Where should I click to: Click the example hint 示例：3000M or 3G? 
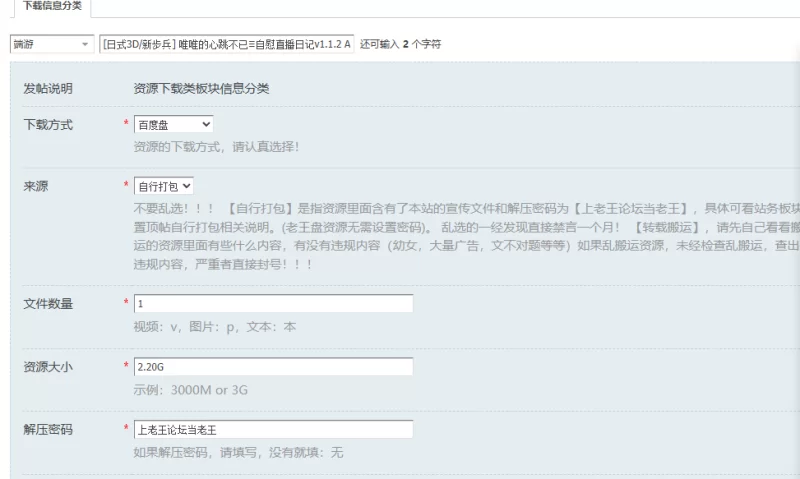191,390
